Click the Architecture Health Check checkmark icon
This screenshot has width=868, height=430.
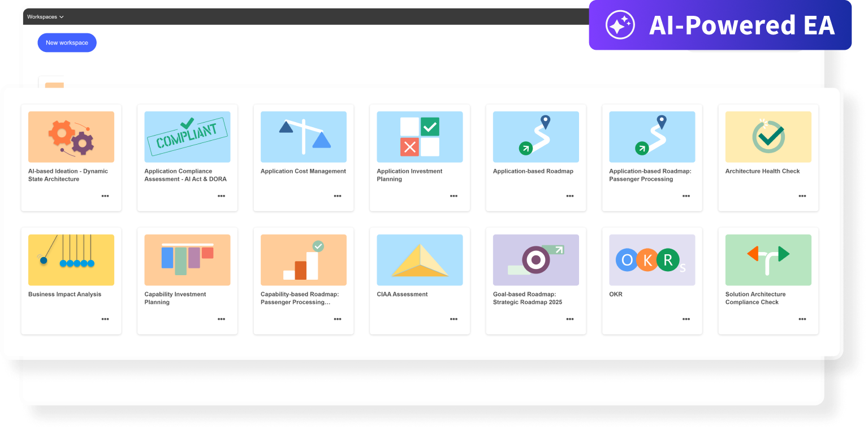tap(768, 137)
